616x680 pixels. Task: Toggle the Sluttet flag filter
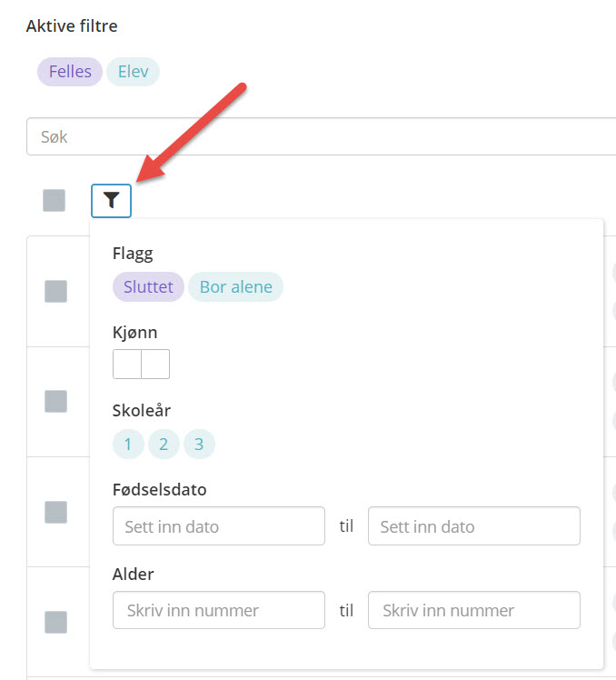(148, 286)
